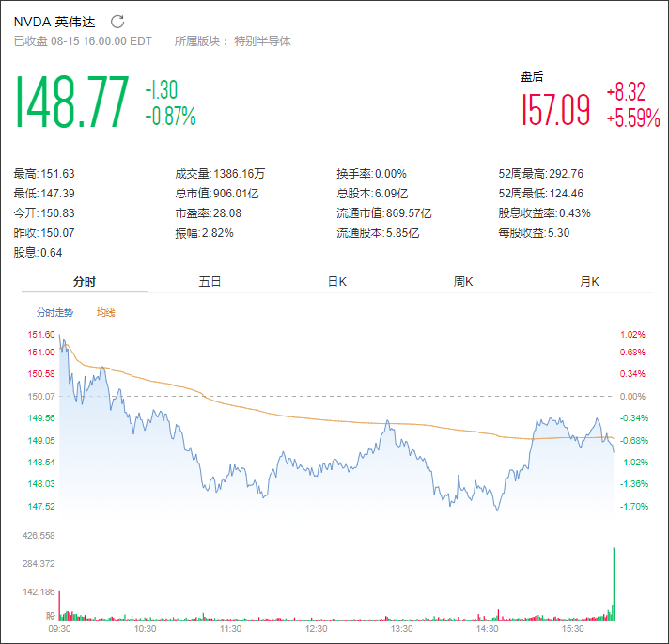The image size is (669, 644).
Task: Click the 盘后 label
Action: [x=532, y=77]
